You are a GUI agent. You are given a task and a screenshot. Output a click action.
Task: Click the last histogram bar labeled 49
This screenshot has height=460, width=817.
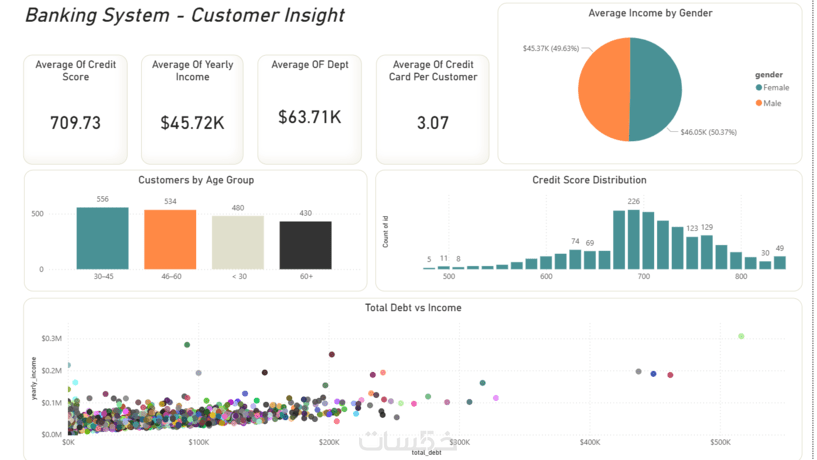pyautogui.click(x=779, y=263)
